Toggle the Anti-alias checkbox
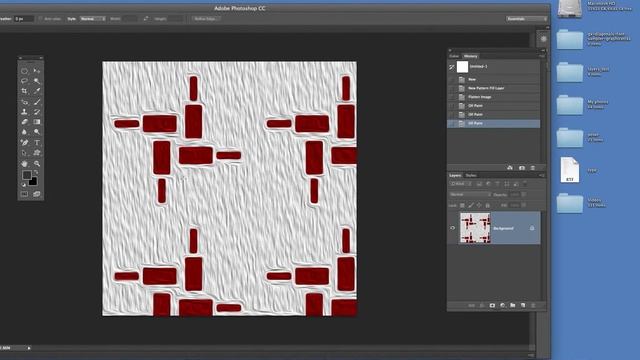The width and height of the screenshot is (640, 360). pos(40,19)
